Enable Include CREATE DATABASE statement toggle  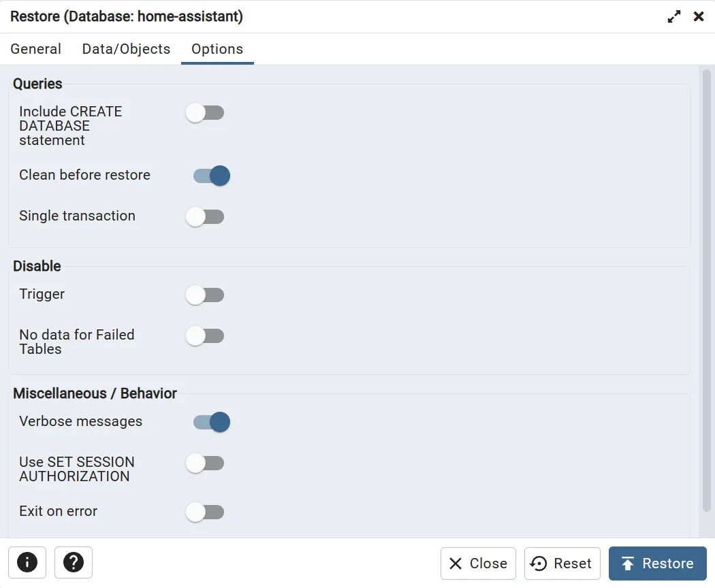point(205,113)
